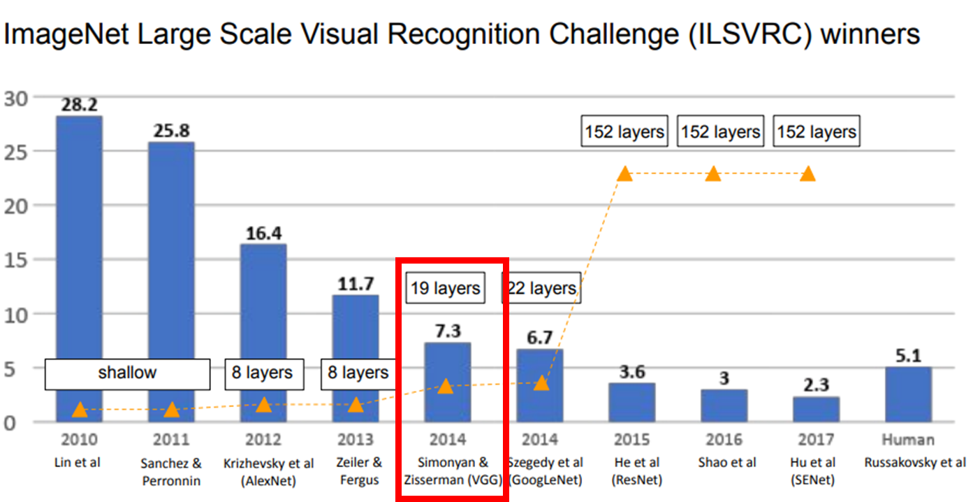
Task: Click the orange triangle marker on the VGG bar
Action: point(446,386)
